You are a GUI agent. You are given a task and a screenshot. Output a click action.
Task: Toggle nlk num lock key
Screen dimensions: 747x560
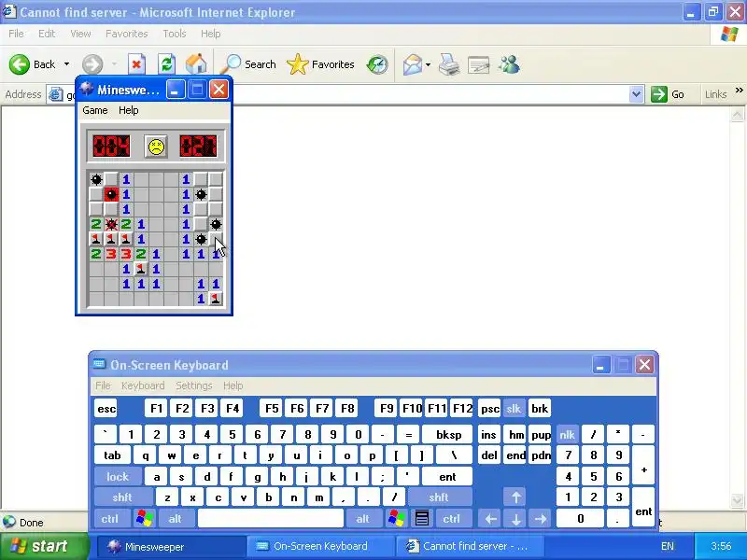pyautogui.click(x=567, y=434)
